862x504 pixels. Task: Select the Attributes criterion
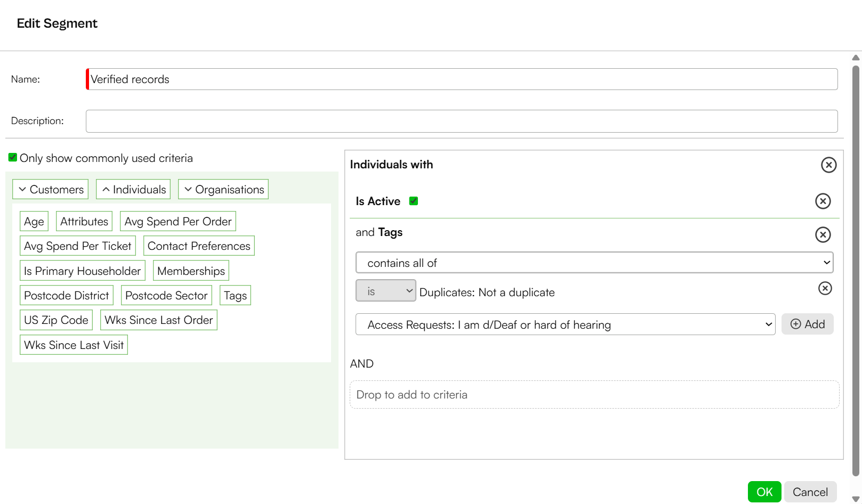pyautogui.click(x=84, y=221)
